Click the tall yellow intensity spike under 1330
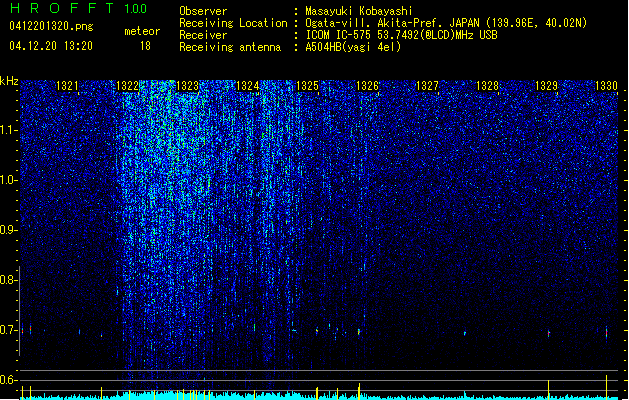The height and width of the screenshot is (400, 629). pos(607,387)
